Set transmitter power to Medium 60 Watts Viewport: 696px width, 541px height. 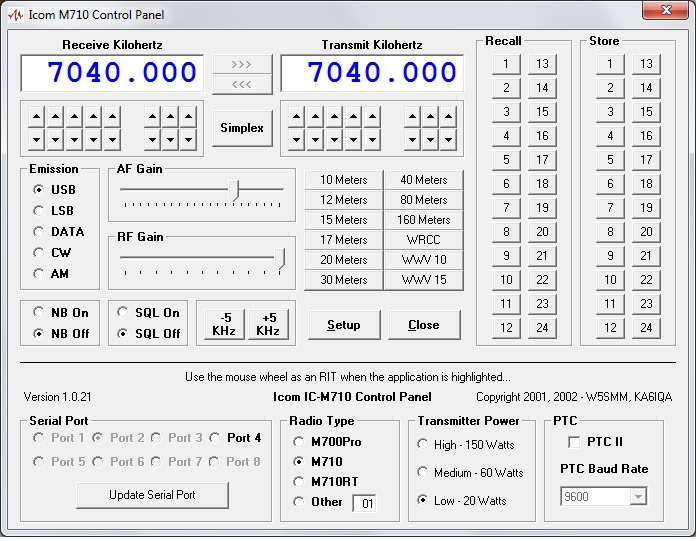pos(471,473)
